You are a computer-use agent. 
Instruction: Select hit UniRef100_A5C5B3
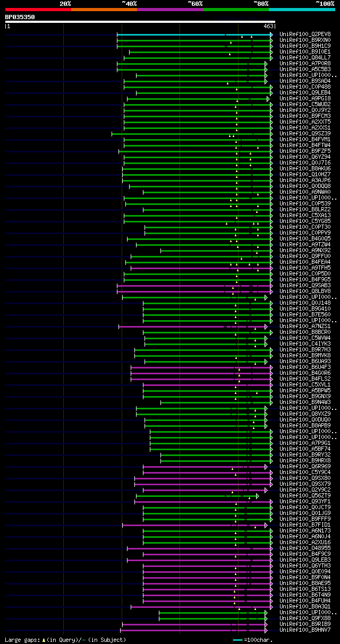point(305,70)
